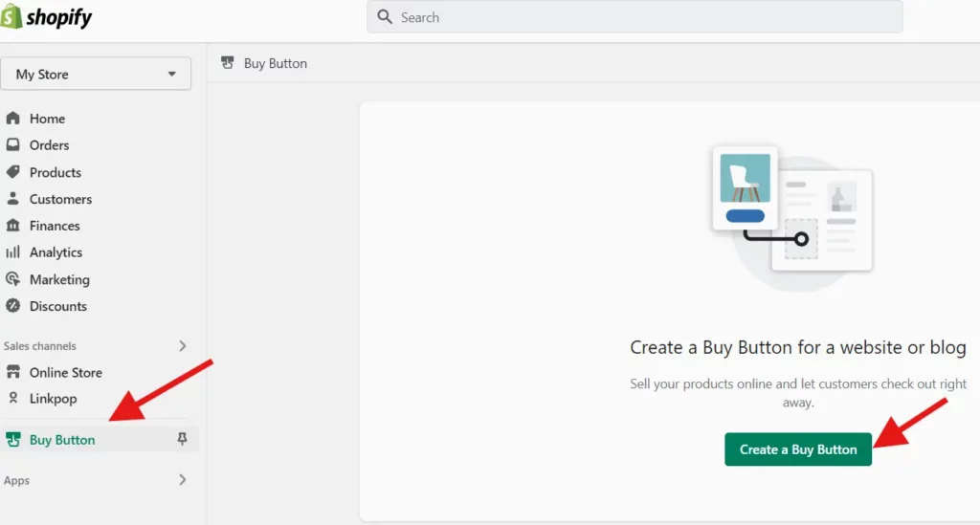Open the Customers section
Image resolution: width=980 pixels, height=525 pixels.
click(60, 199)
